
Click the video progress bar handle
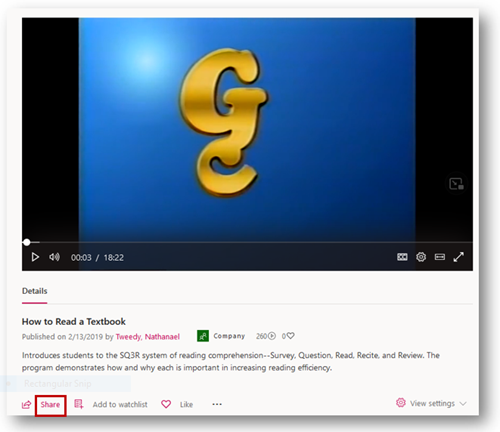coord(27,242)
